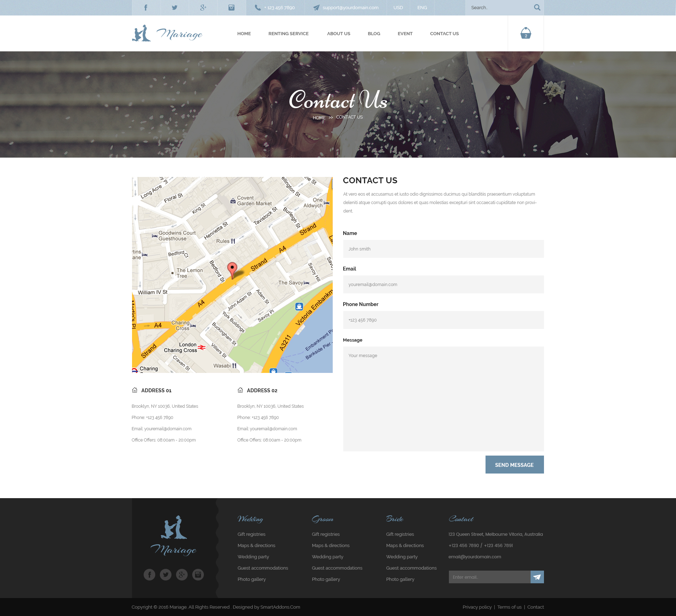Click the search magnifier icon
The width and height of the screenshot is (676, 616).
pos(537,7)
